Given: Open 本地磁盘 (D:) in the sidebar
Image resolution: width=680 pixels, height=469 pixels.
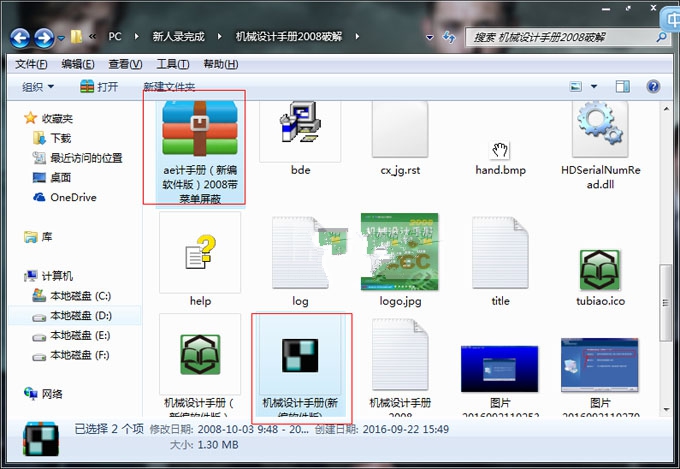Looking at the screenshot, I should [x=81, y=315].
